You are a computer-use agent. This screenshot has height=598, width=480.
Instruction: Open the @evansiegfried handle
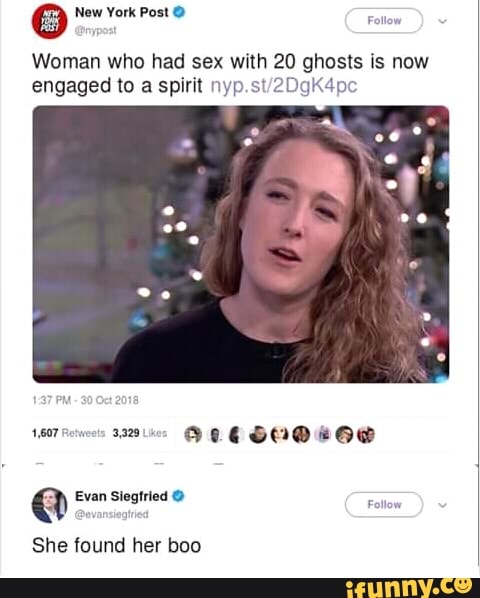[112, 514]
